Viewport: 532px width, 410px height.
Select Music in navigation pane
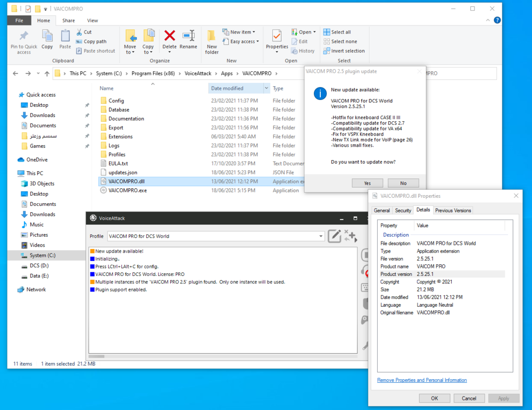tap(36, 224)
